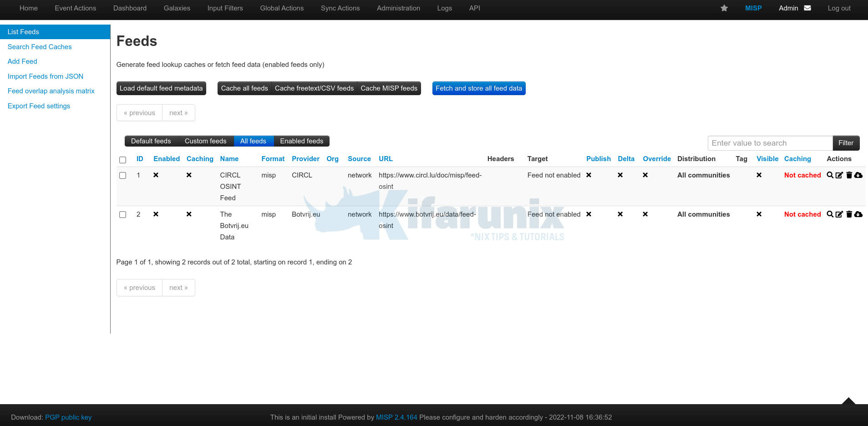Open the PGP public key link
Viewport: 868px width, 426px height.
coord(68,417)
